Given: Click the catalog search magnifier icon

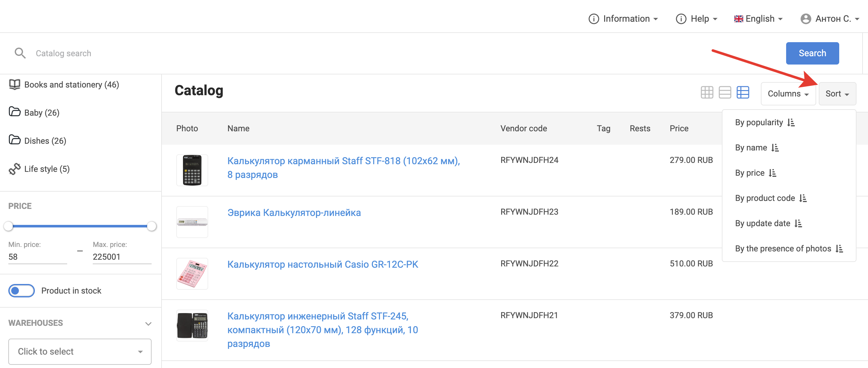Looking at the screenshot, I should tap(20, 53).
